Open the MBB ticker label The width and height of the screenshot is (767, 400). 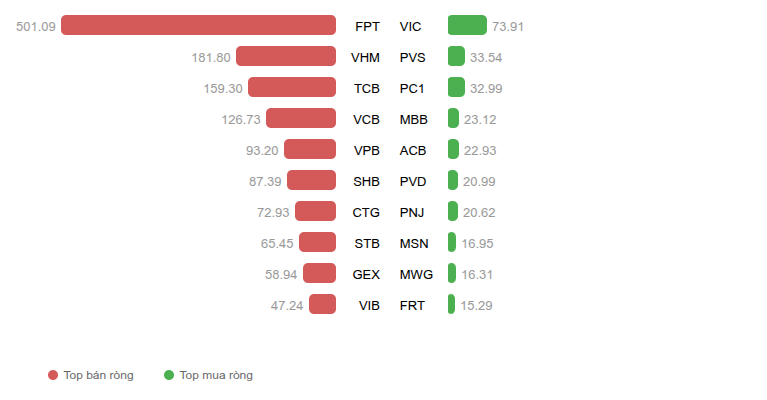413,119
